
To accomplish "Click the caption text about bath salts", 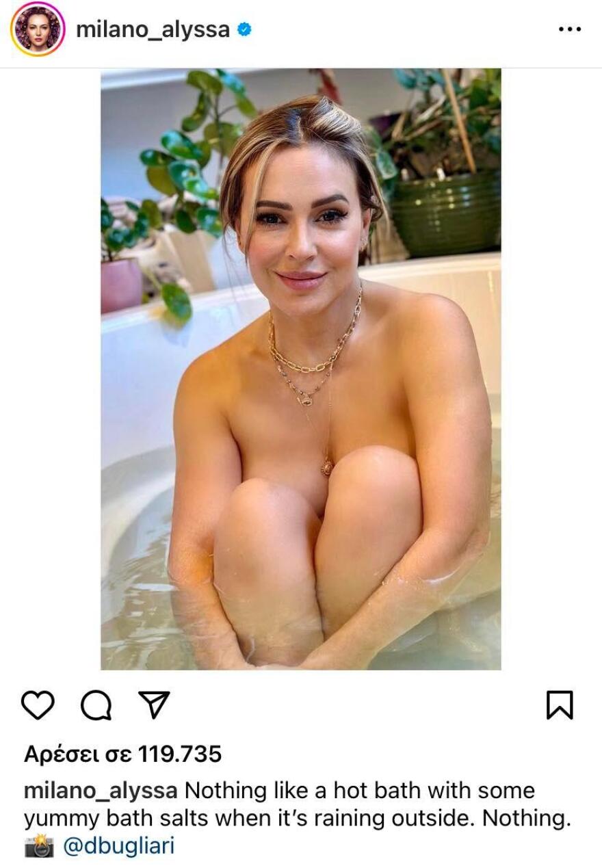I will tap(298, 805).
